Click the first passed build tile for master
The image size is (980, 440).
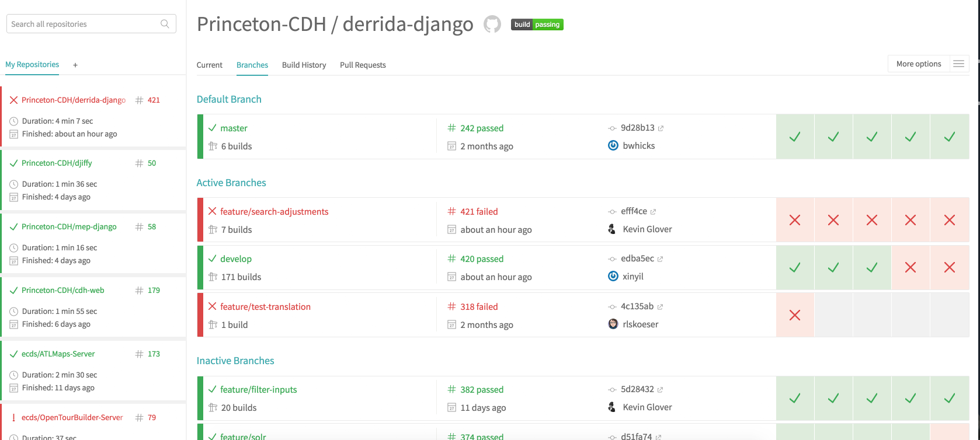tap(795, 137)
